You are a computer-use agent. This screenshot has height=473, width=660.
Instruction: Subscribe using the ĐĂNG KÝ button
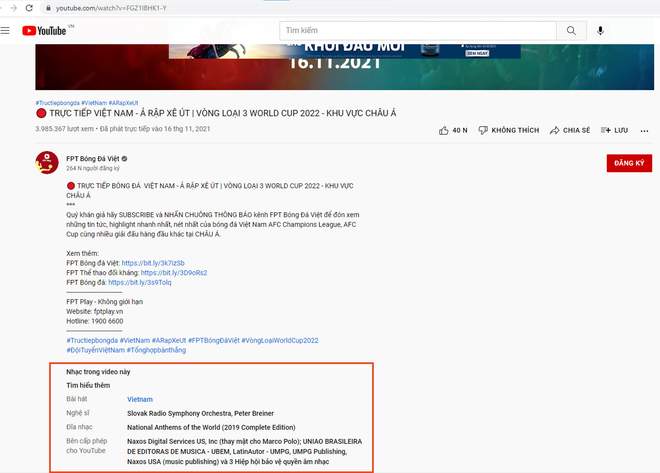pos(629,163)
